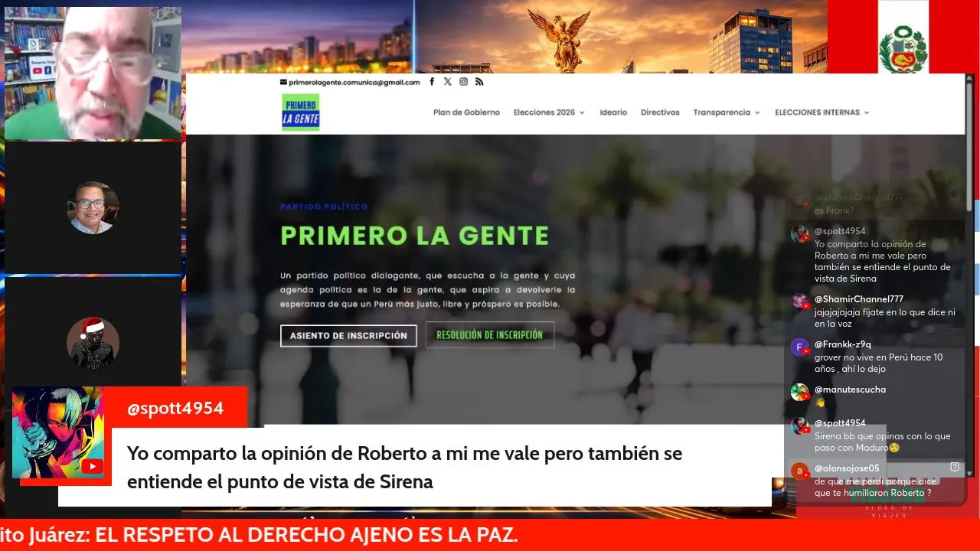Click chat message 'jajajajajaja fíjate en lo que dice'

tap(885, 318)
